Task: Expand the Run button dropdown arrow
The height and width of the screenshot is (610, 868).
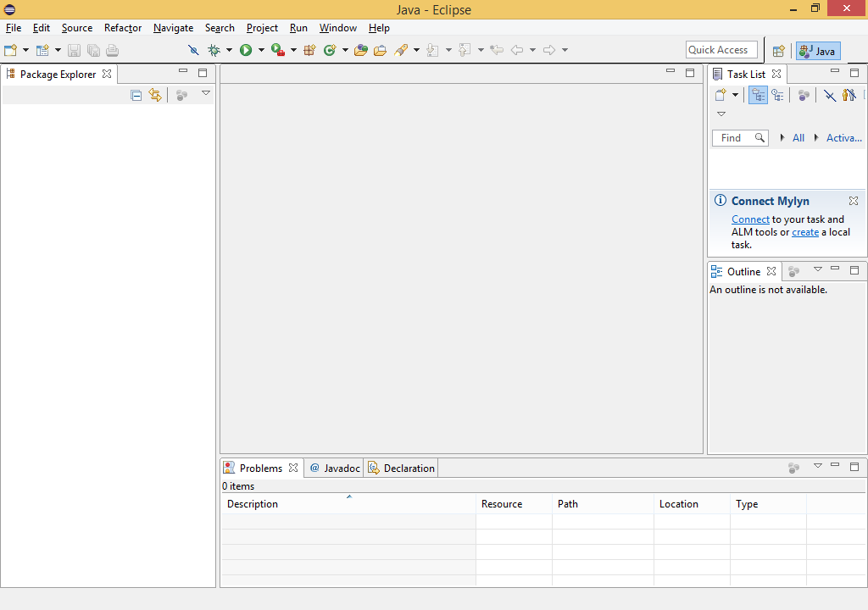Action: pos(259,49)
